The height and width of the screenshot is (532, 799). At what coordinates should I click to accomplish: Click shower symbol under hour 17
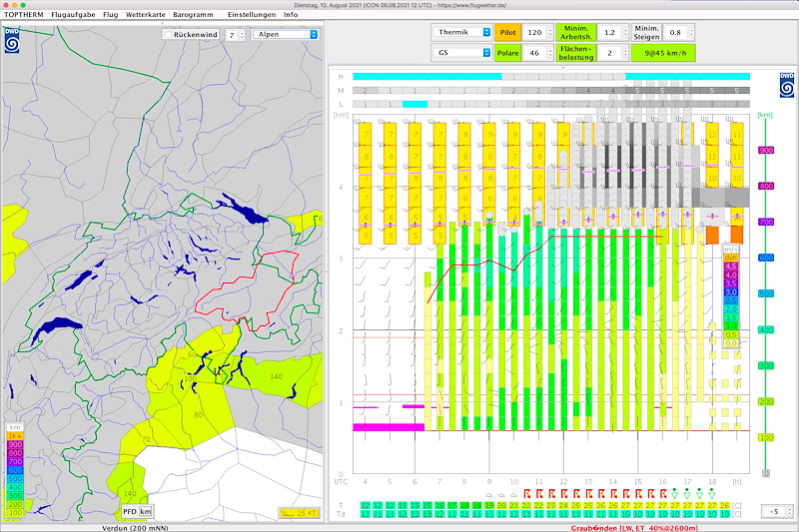(x=687, y=494)
